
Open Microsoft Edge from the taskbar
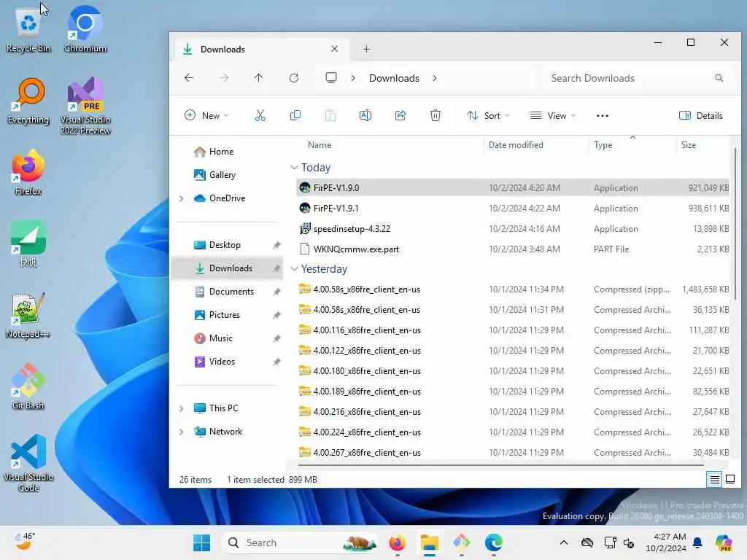[x=494, y=542]
